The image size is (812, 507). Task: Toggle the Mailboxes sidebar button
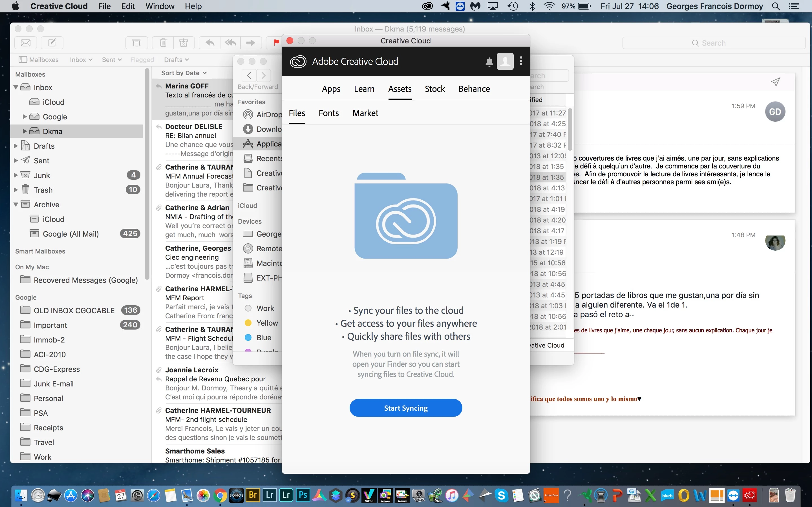point(39,60)
